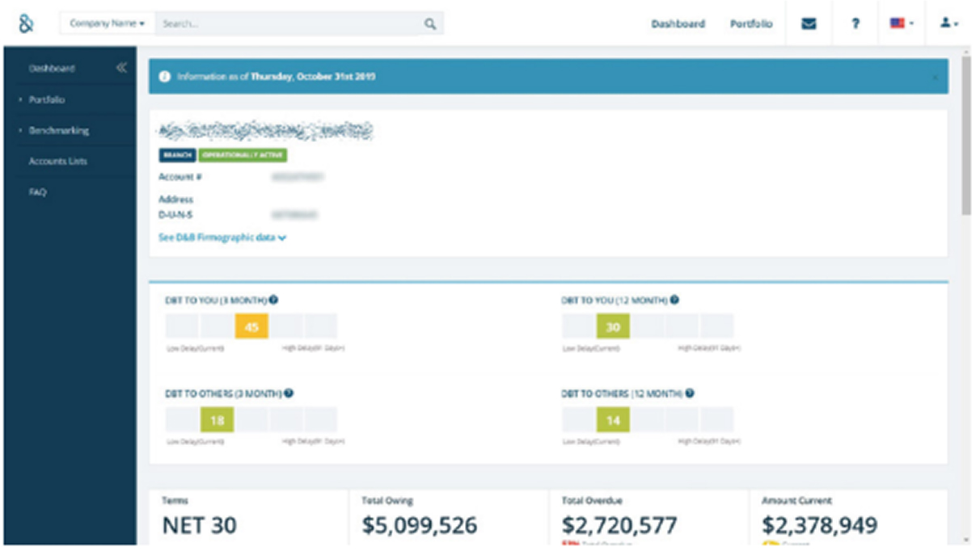Viewport: 980px width, 551px height.
Task: Click help icon beside DBT to Others (12 Month)
Action: (690, 393)
